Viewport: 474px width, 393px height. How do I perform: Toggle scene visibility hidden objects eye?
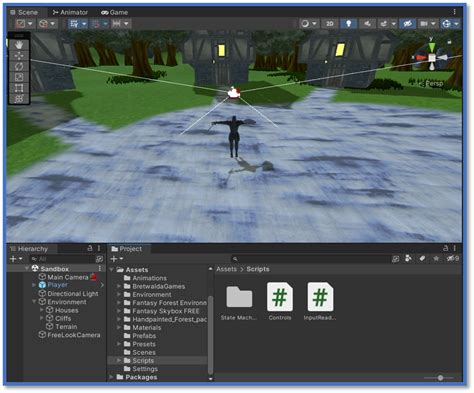tap(407, 24)
